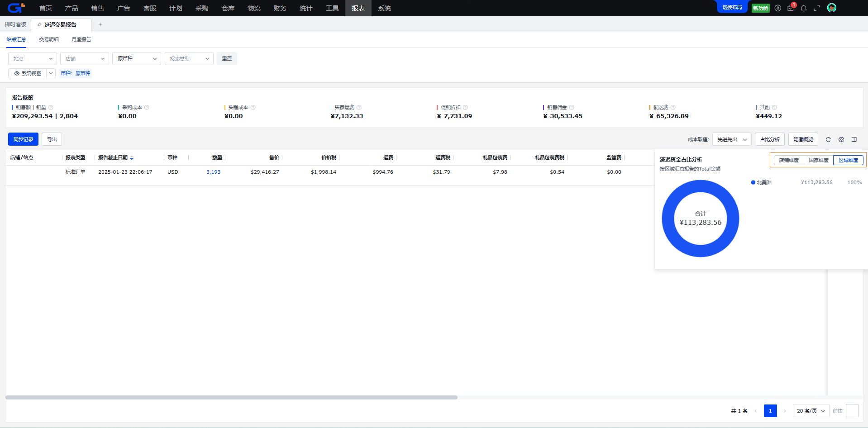The image size is (868, 428).
Task: Switch to 月度报告 tab
Action: point(81,39)
